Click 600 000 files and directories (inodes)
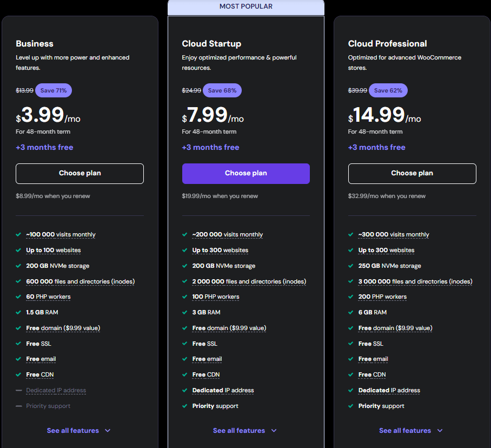The width and height of the screenshot is (491, 448). [81, 282]
